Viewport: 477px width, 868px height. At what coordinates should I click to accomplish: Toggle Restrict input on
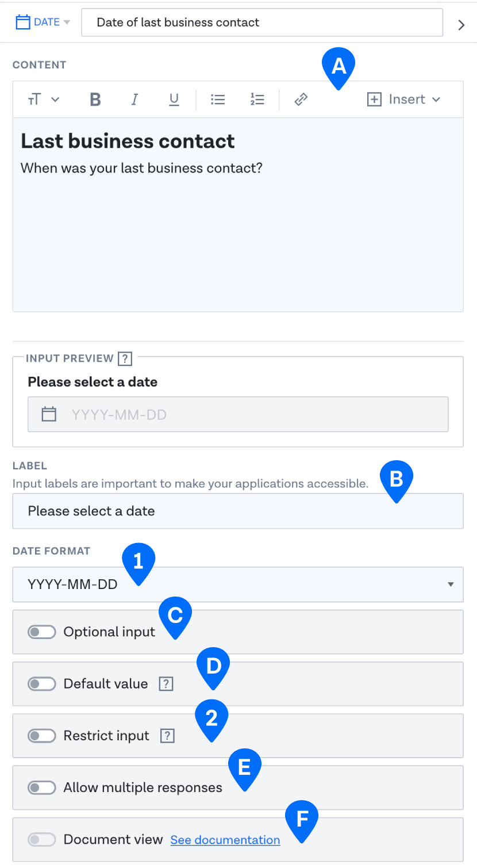click(x=41, y=735)
